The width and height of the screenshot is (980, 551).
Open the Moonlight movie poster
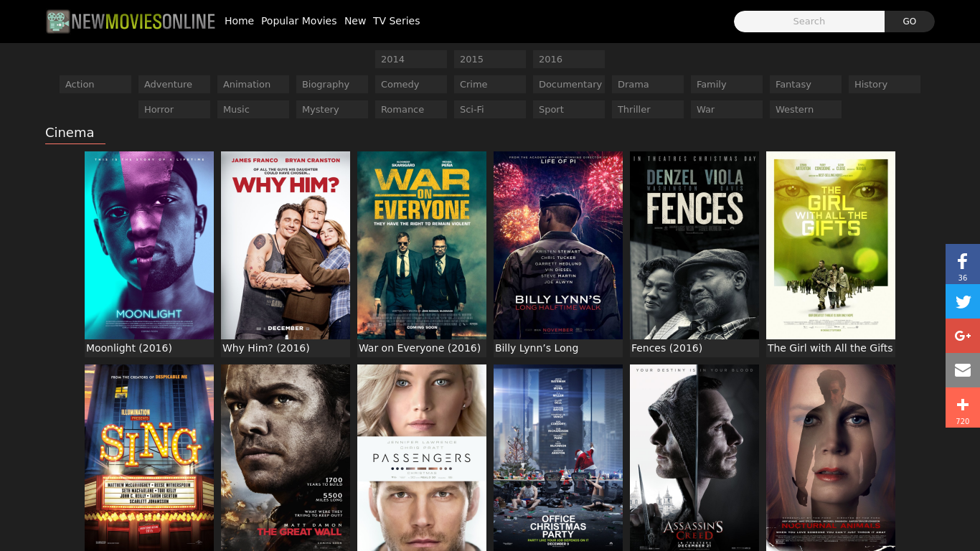pyautogui.click(x=149, y=245)
